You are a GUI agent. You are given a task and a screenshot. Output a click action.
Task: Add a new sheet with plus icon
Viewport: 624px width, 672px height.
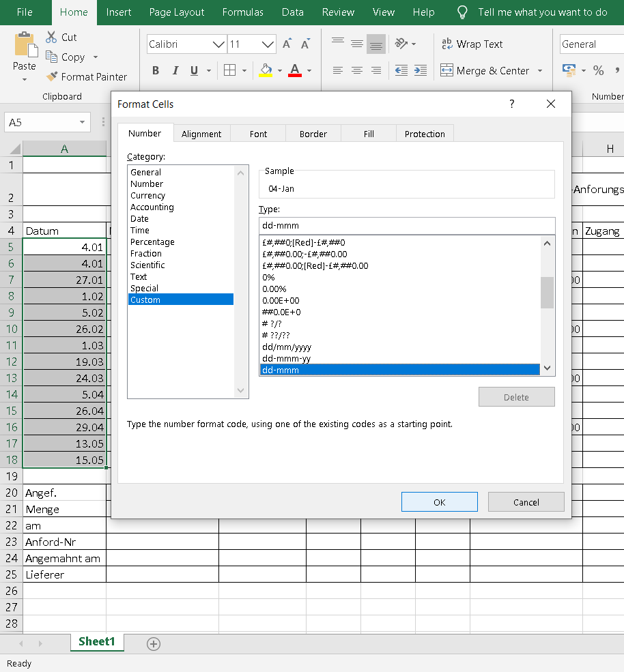(x=154, y=643)
